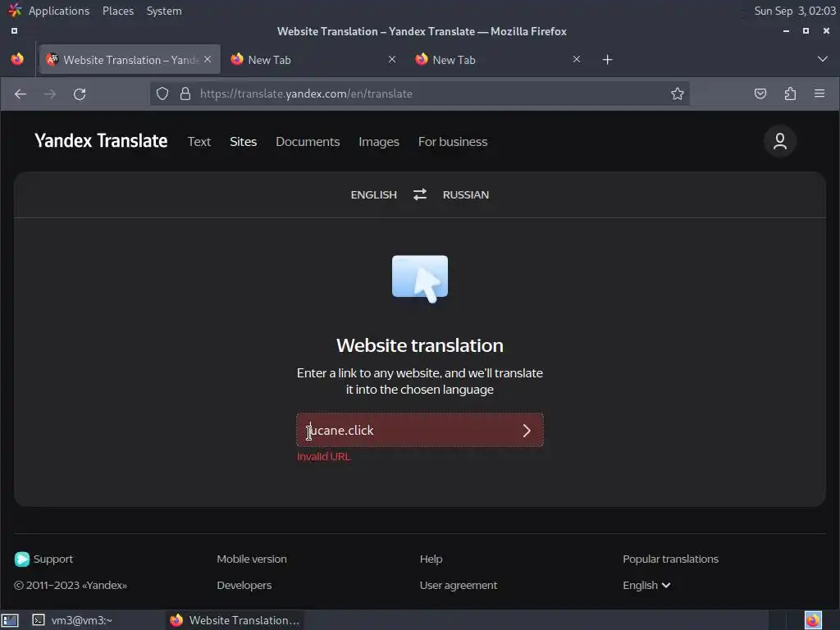
Task: Click the browser address bar
Action: (419, 94)
